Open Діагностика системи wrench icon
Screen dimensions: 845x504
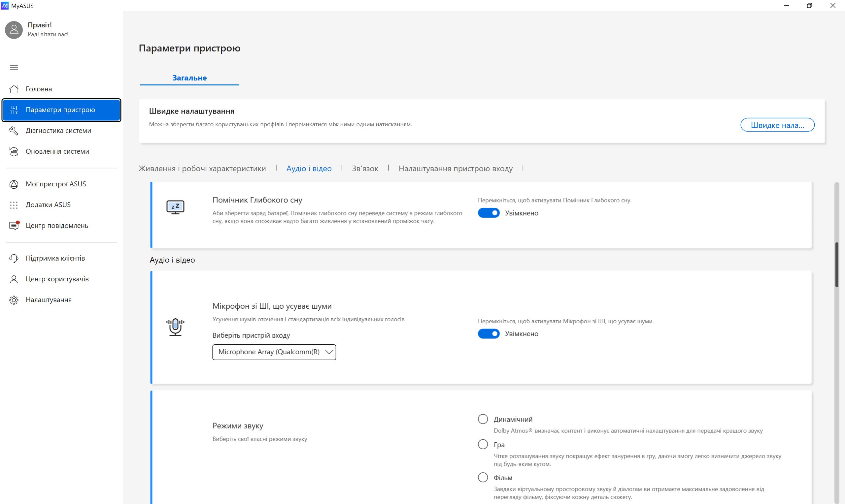(14, 131)
